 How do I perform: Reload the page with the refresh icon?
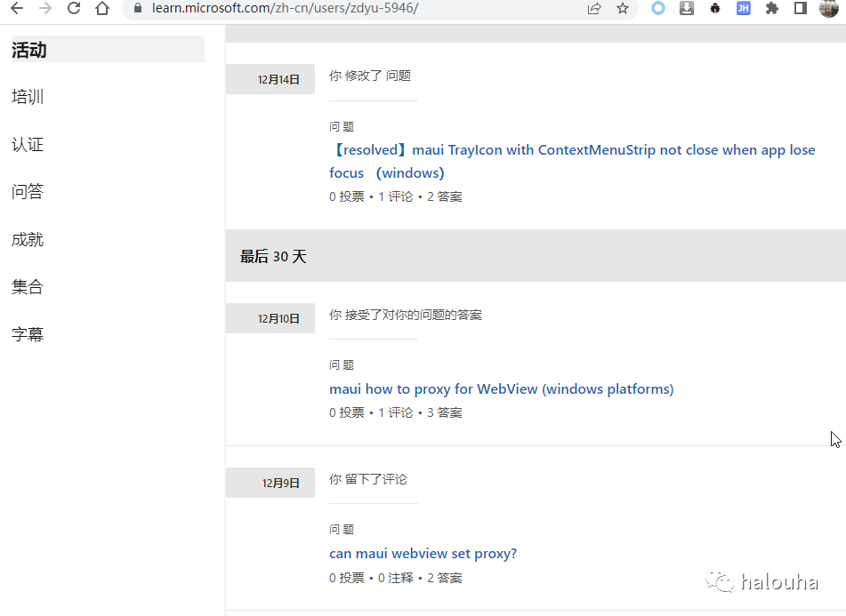coord(73,8)
